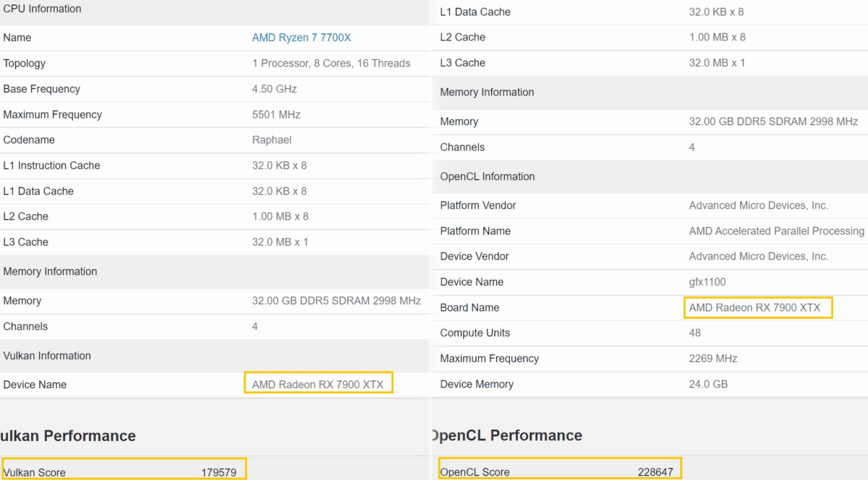This screenshot has height=480, width=868.
Task: Click the L1 Instruction Cache row label
Action: pyautogui.click(x=51, y=166)
